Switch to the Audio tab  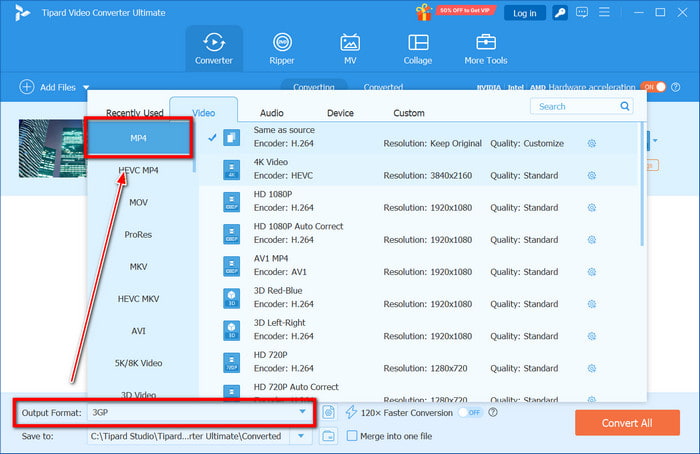(x=271, y=113)
